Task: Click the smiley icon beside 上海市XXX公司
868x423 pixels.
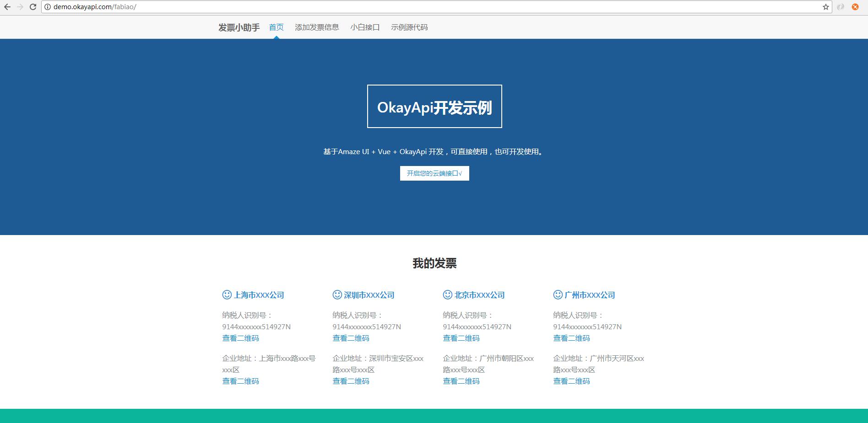Action: pyautogui.click(x=225, y=295)
